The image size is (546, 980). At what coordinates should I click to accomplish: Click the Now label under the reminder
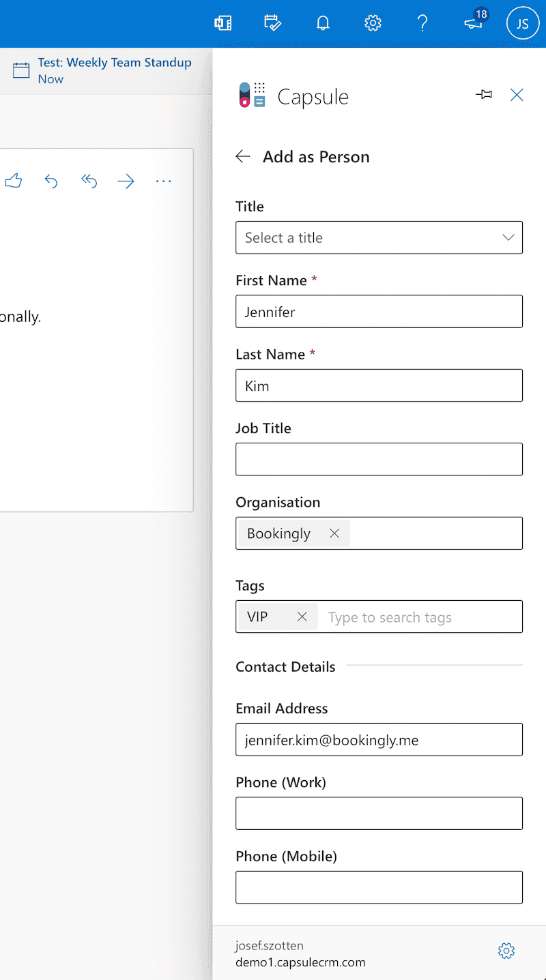coord(51,79)
